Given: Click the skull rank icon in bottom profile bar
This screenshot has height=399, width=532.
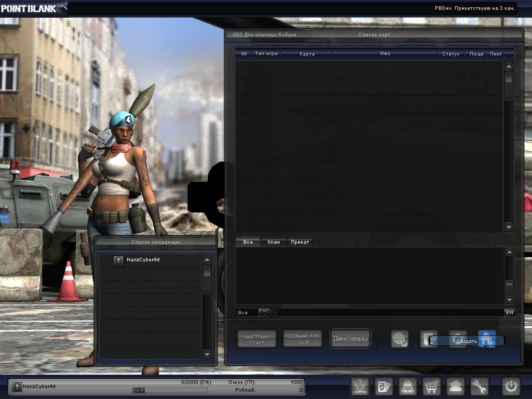Looking at the screenshot, I should pos(17,387).
